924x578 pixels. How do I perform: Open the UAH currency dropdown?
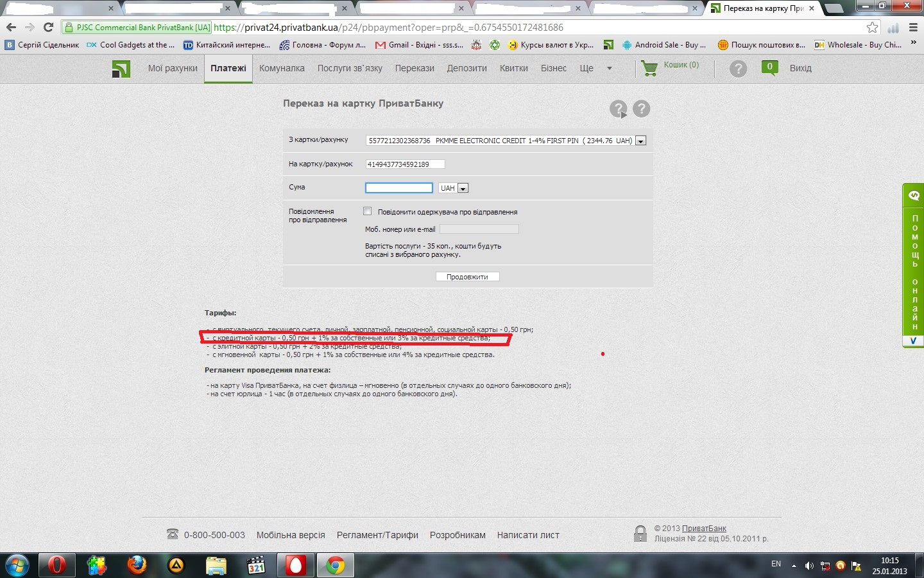(463, 188)
